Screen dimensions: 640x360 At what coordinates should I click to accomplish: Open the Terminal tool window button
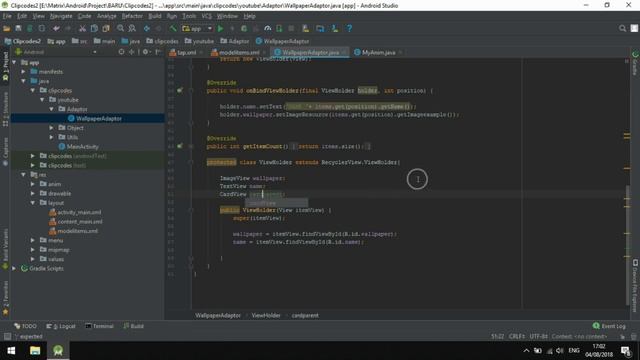pos(99,326)
